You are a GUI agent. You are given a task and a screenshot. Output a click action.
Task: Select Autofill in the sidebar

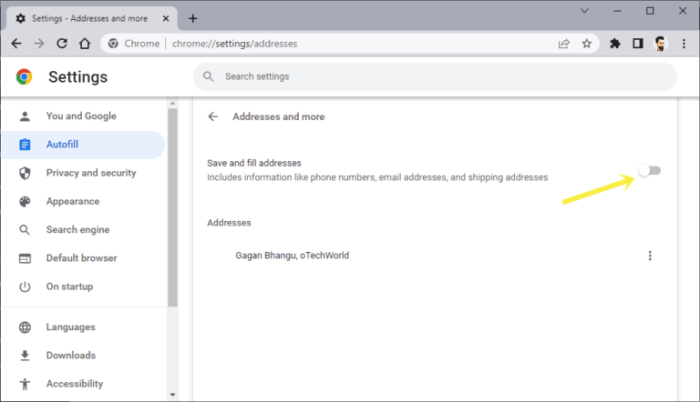pos(83,145)
